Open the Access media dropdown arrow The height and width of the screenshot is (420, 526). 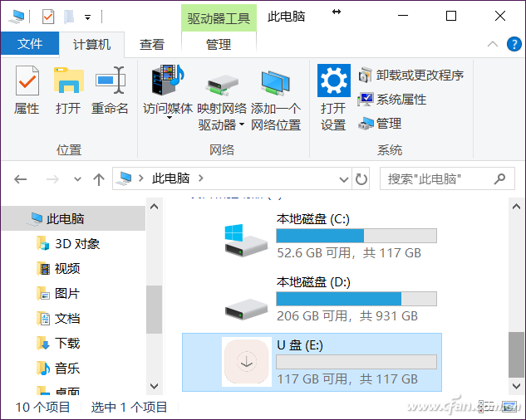tap(170, 118)
